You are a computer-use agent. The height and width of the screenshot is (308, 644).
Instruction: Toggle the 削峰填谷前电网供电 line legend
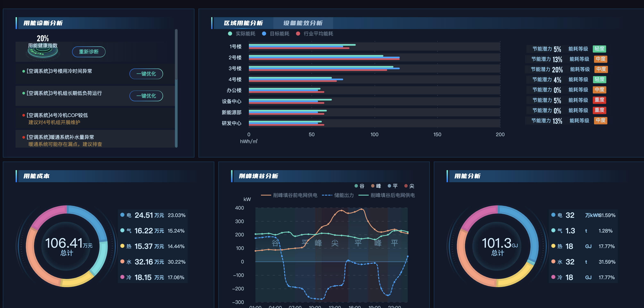click(x=289, y=195)
